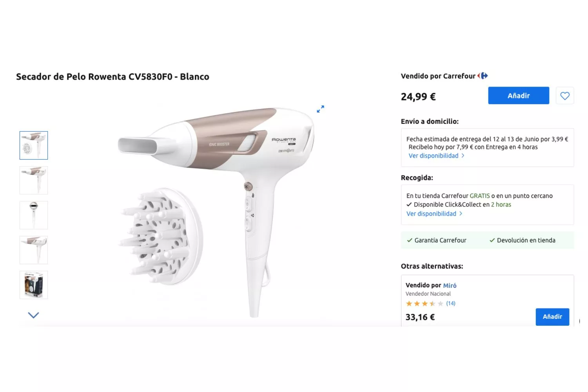
Task: View fourth product thumbnail
Action: 34,250
